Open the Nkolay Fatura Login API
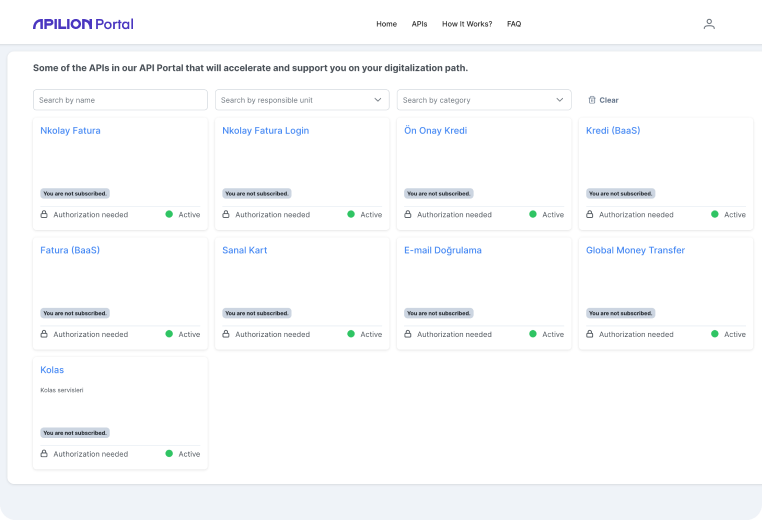762x521 pixels. pos(265,130)
